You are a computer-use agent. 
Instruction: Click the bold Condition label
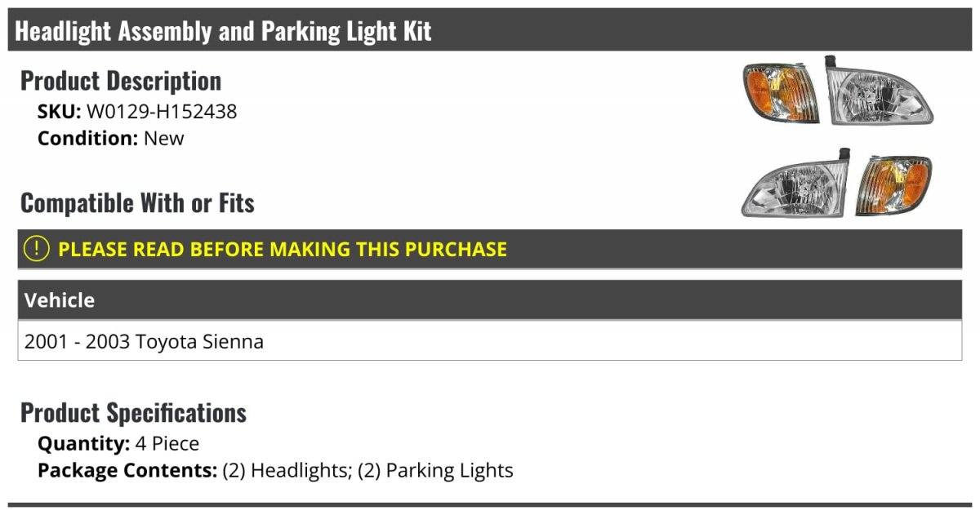pos(87,138)
